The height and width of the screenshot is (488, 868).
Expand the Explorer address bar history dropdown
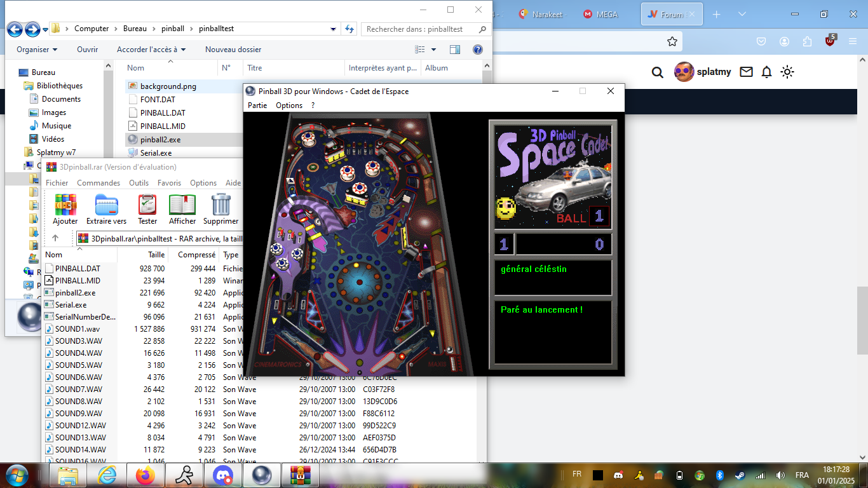(334, 29)
